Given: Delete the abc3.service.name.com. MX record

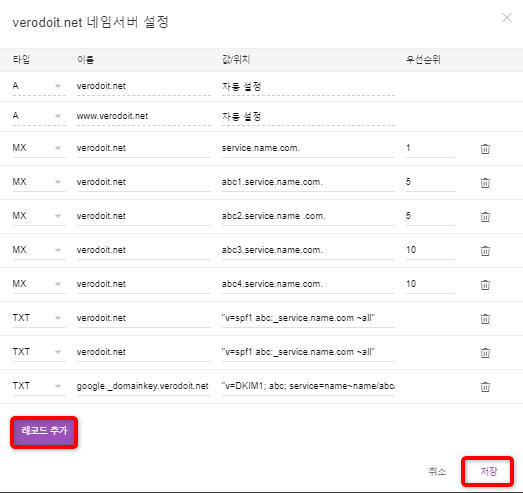Looking at the screenshot, I should [x=485, y=251].
